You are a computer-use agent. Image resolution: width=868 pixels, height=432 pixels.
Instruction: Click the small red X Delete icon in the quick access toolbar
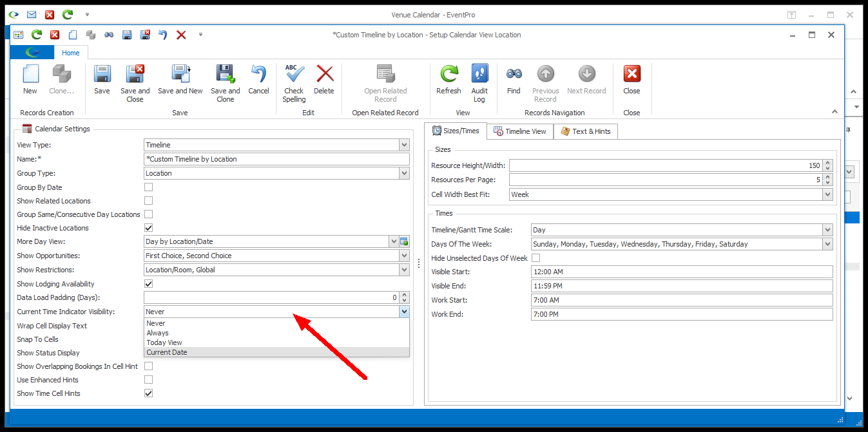click(181, 35)
